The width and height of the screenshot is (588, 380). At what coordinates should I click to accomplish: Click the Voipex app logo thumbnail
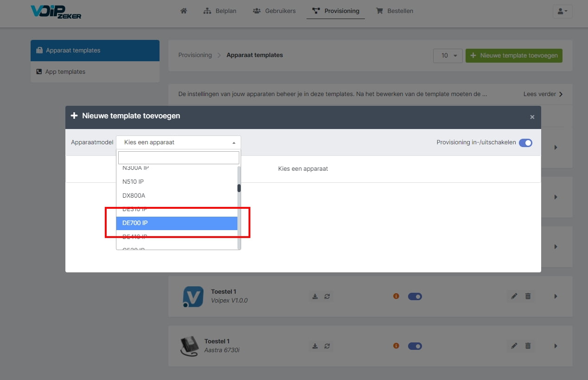tap(193, 297)
